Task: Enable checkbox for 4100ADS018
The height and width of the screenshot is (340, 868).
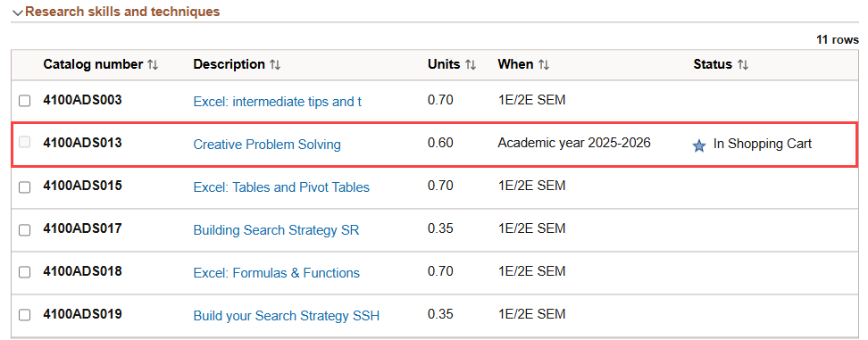Action: point(24,272)
